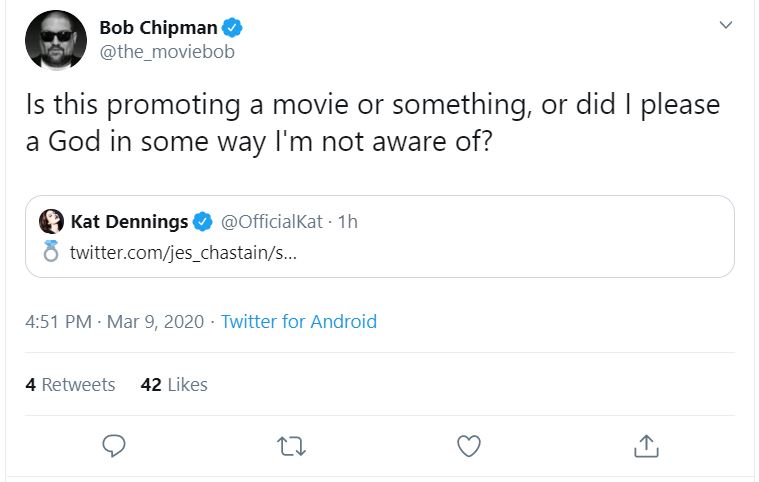The height and width of the screenshot is (482, 759).
Task: Go to the @the_moviebob handle
Action: pos(167,52)
